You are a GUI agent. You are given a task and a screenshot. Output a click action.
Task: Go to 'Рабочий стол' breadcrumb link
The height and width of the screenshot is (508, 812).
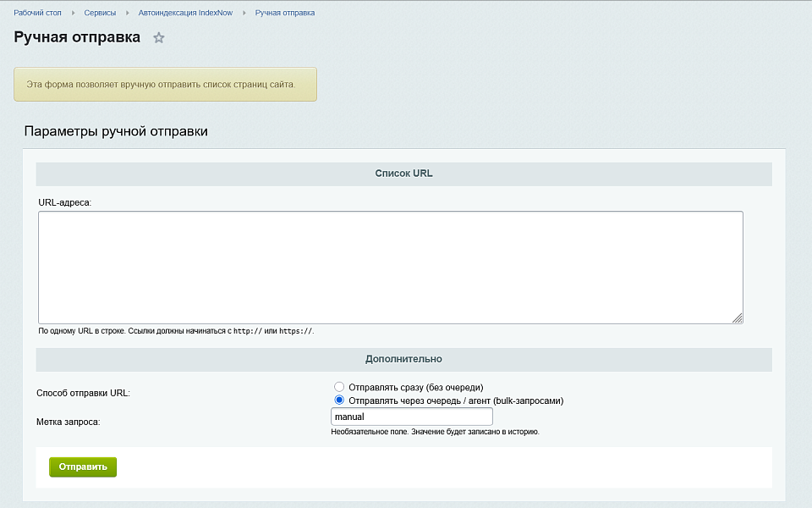(37, 14)
